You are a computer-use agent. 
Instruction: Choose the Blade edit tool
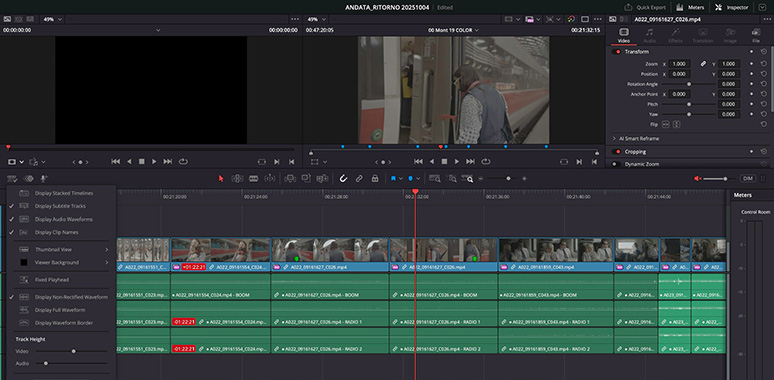[254, 178]
